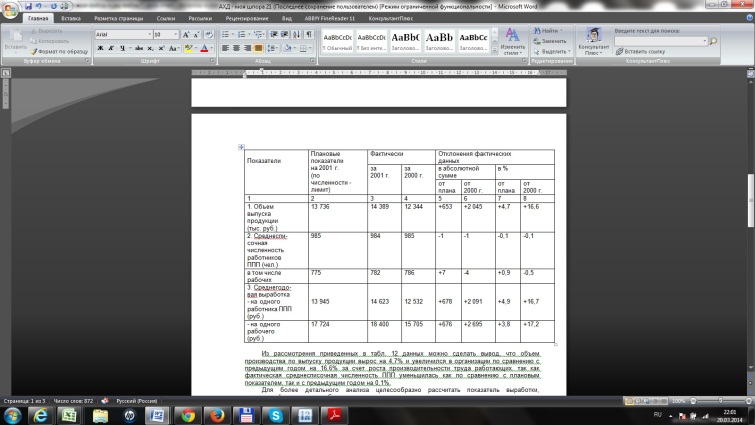755x425 pixels.
Task: Click the КонсультантПлюс search text field
Action: pyautogui.click(x=661, y=41)
